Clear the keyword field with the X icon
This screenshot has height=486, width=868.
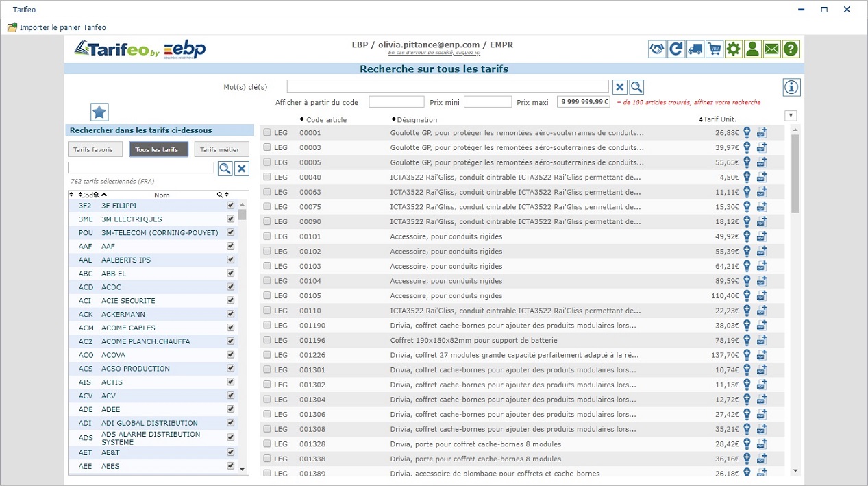(619, 87)
